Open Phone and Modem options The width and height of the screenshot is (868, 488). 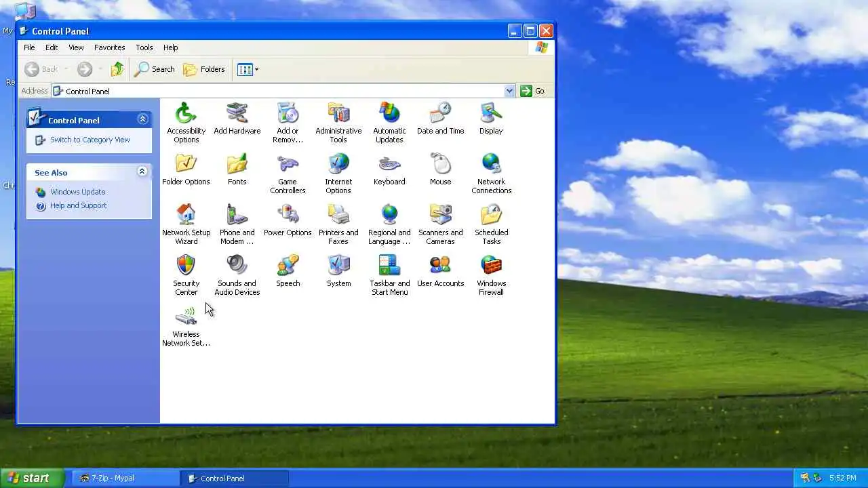(237, 224)
